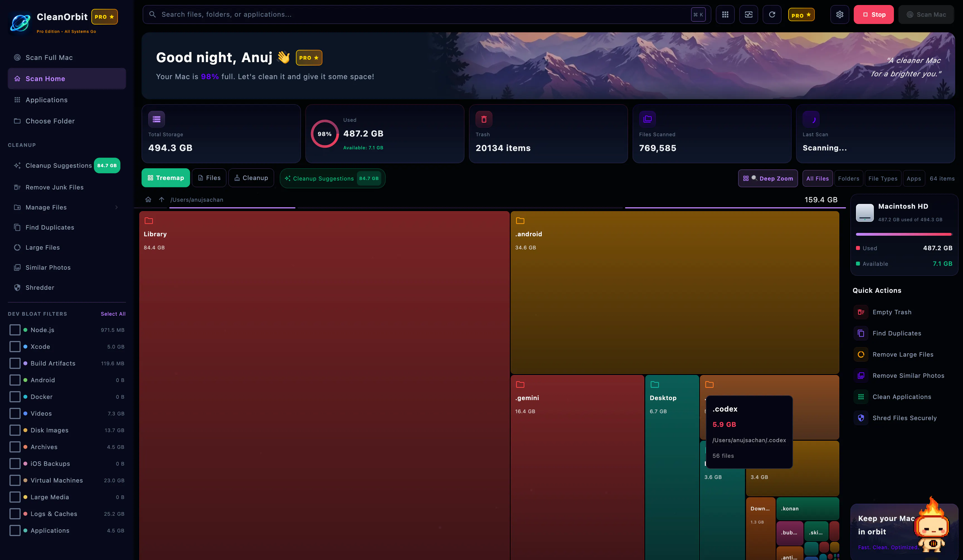Viewport: 963px width, 560px height.
Task: Open the .konan block in the treemap
Action: 808,508
